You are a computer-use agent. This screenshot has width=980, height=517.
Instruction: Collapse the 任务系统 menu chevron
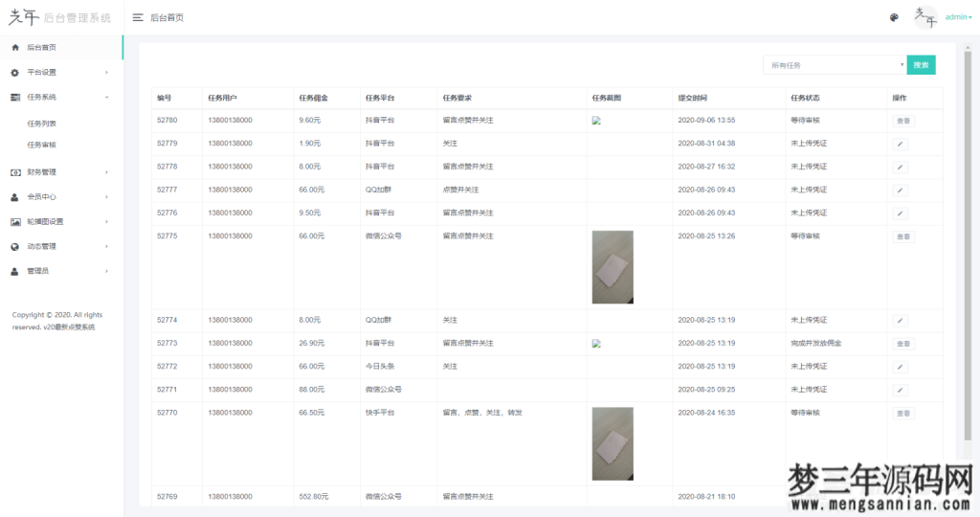pyautogui.click(x=106, y=97)
